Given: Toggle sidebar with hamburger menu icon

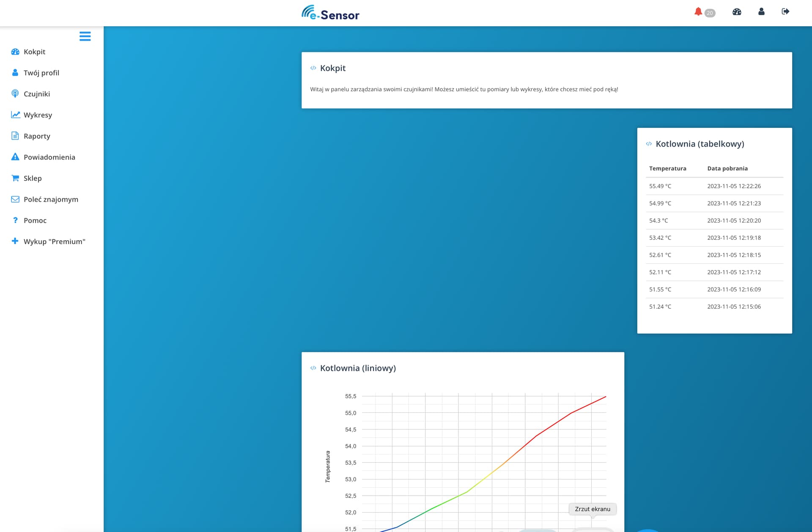Looking at the screenshot, I should pos(85,36).
